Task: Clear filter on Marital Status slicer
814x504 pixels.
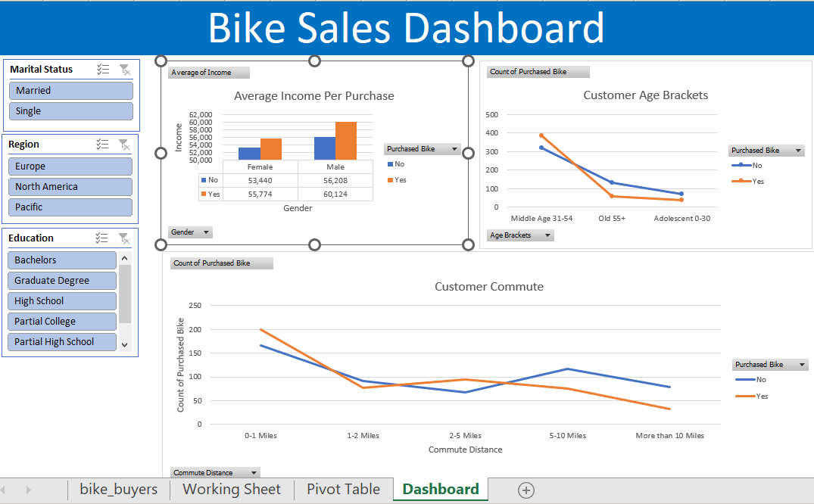Action: coord(124,70)
